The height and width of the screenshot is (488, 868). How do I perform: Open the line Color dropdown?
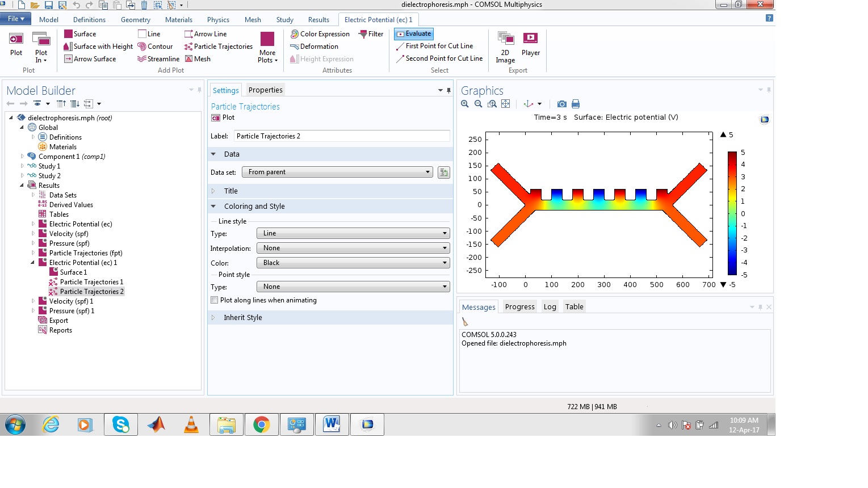point(353,263)
